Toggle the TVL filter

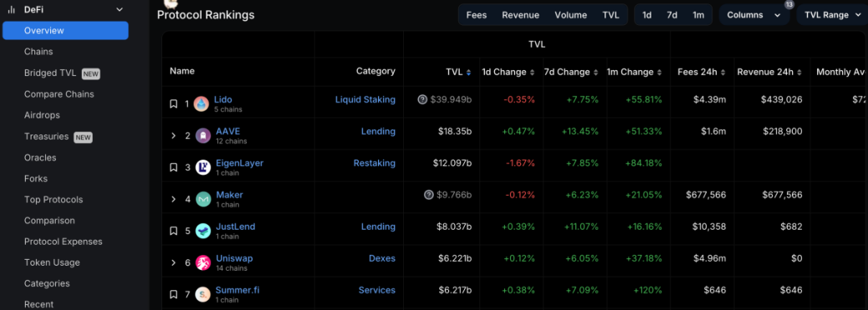(x=610, y=15)
